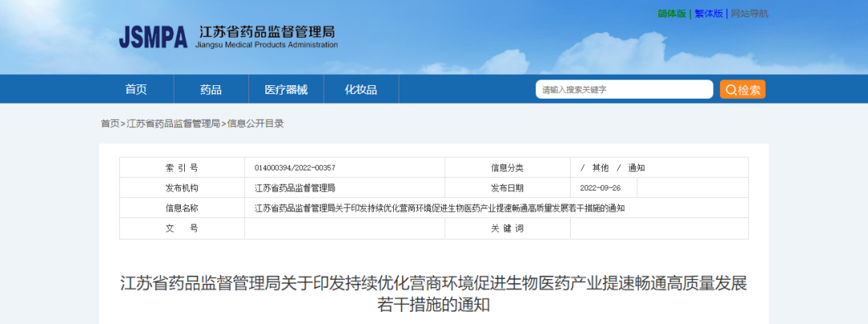Open the 药品 navigation menu item
Screen dimensions: 868x324
coord(211,89)
